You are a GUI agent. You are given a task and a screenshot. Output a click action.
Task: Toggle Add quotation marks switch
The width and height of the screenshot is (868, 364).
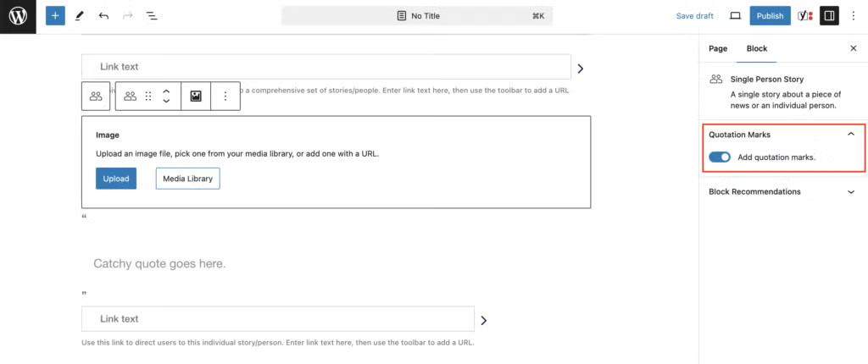pos(720,157)
